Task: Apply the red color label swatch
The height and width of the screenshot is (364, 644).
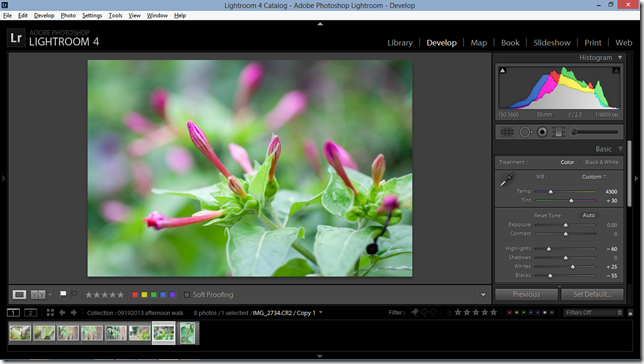Action: click(x=135, y=295)
